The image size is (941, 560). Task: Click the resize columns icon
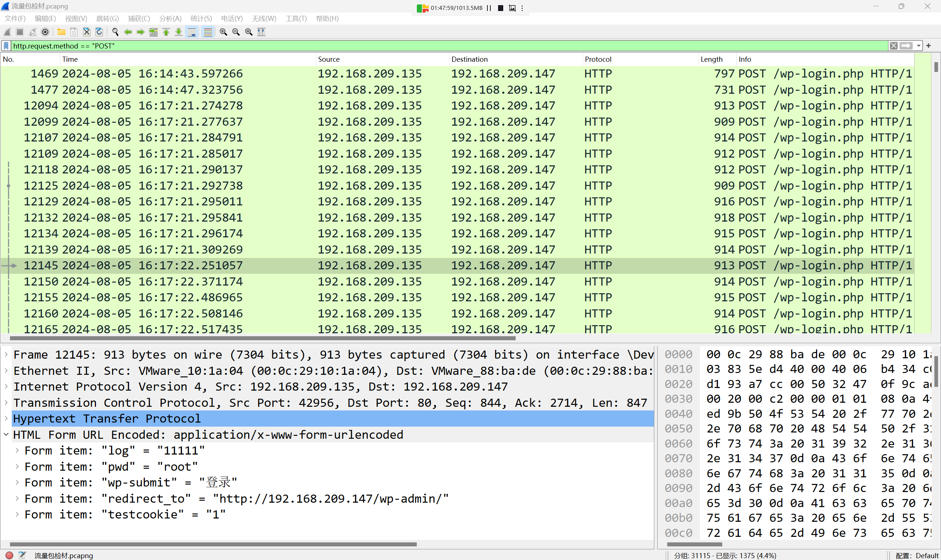(261, 32)
